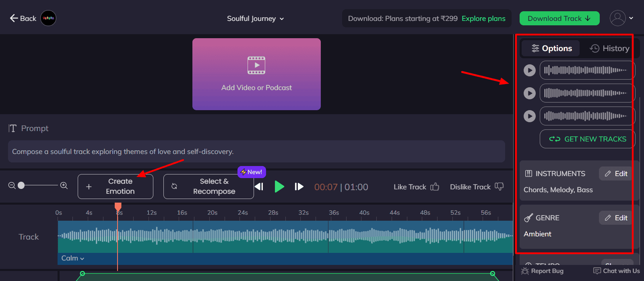Open the Soulful Journey title dropdown

(x=255, y=18)
